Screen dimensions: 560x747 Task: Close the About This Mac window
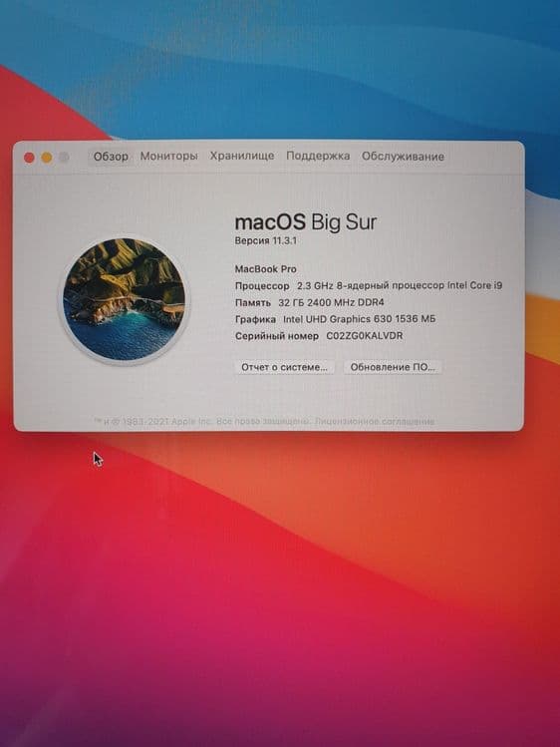pyautogui.click(x=29, y=158)
